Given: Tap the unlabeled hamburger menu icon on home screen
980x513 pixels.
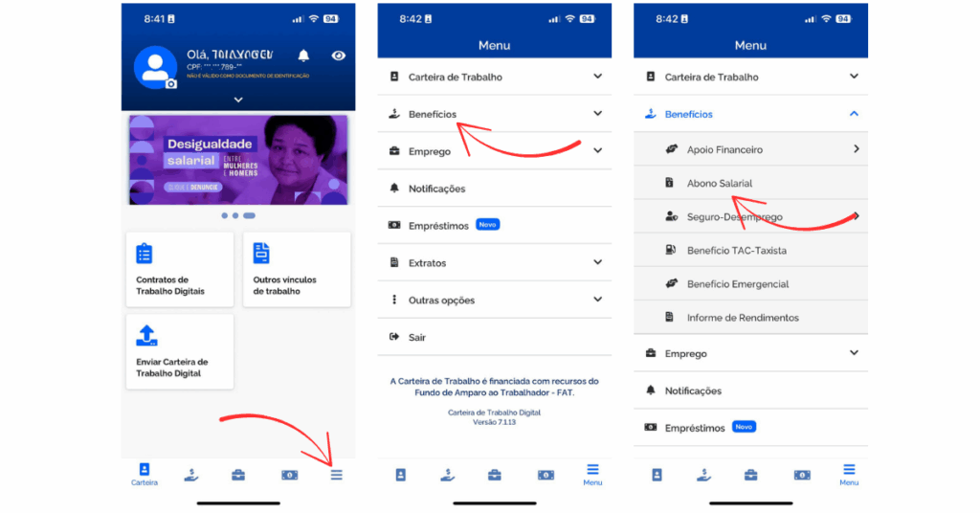Looking at the screenshot, I should click(337, 475).
